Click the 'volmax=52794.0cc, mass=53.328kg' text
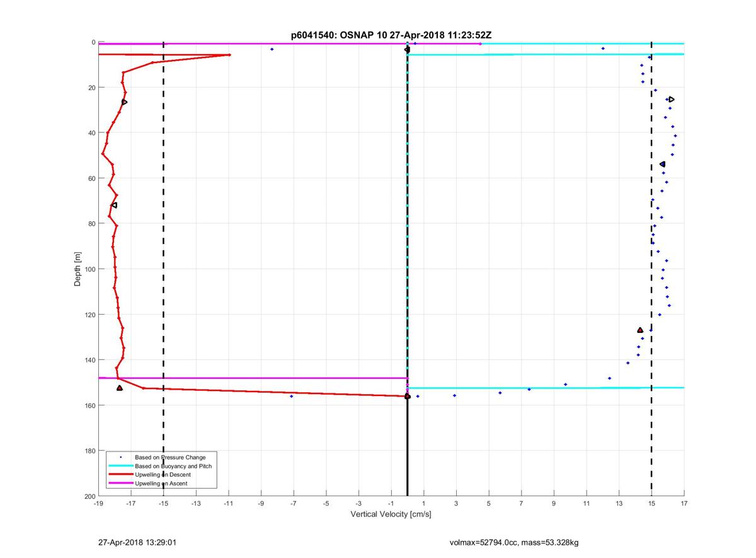Screen dimensions: 756x558 [514, 542]
